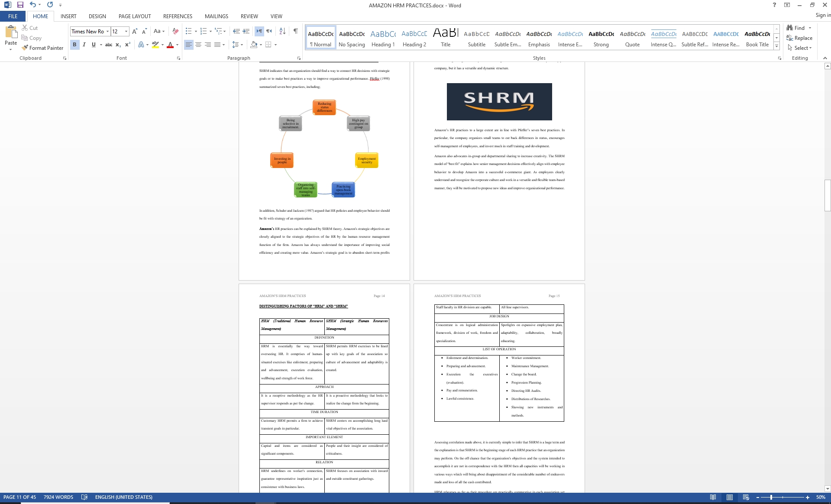Open the font color dropdown arrow
The height and width of the screenshot is (504, 831).
point(177,44)
